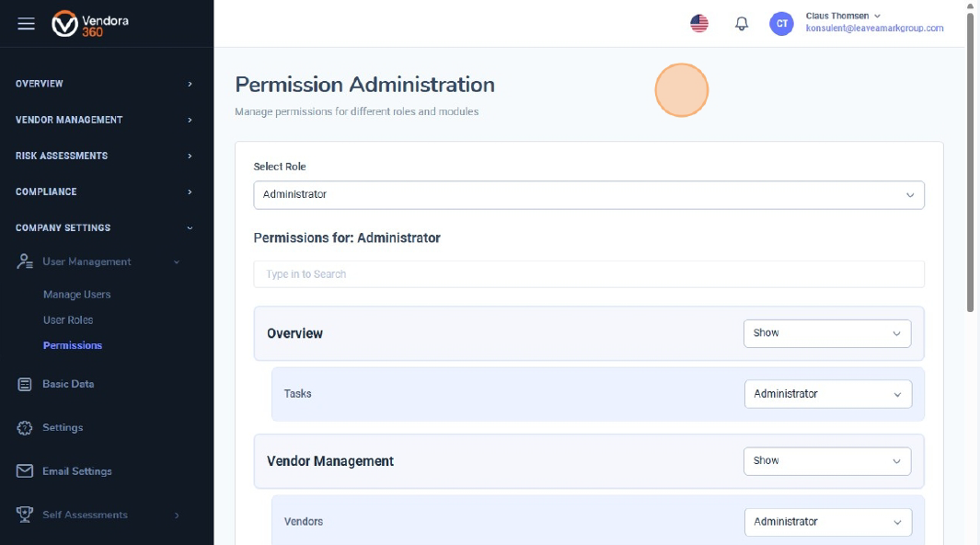Click the hamburger menu icon

coord(26,24)
